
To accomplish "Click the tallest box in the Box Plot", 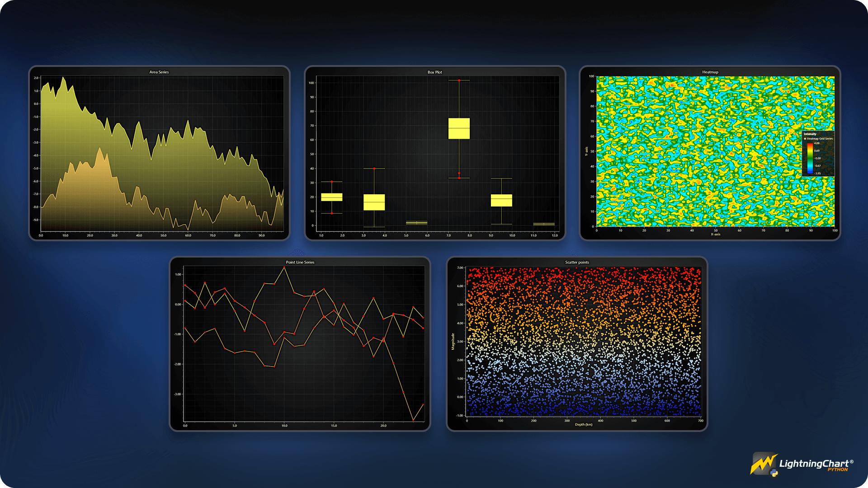I will coord(459,128).
